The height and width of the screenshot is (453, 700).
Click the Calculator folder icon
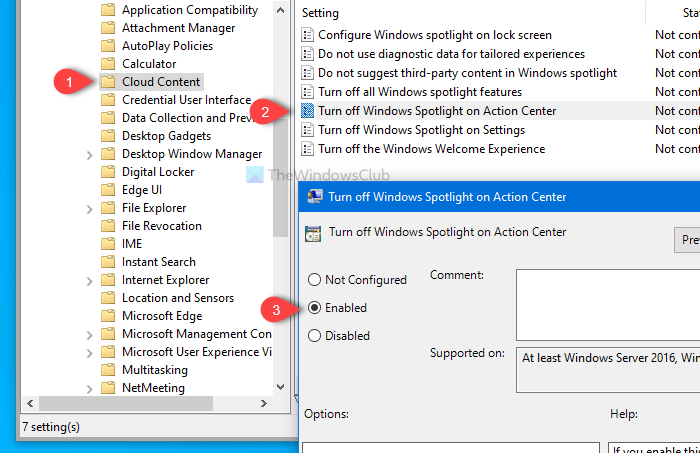[109, 64]
